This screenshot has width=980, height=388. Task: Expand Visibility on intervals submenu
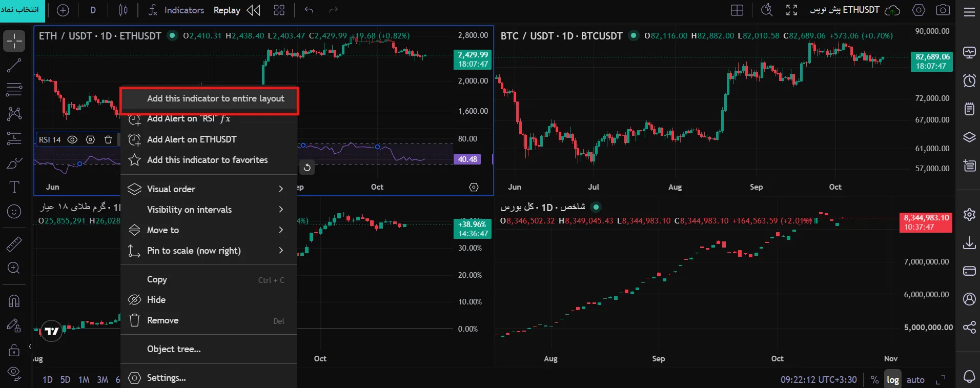pyautogui.click(x=209, y=210)
